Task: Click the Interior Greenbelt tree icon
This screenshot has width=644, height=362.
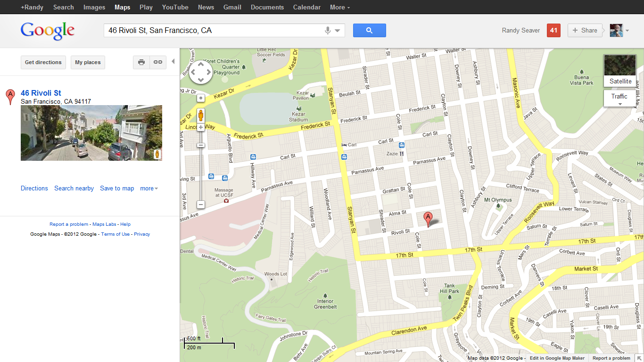Action: coord(325,296)
